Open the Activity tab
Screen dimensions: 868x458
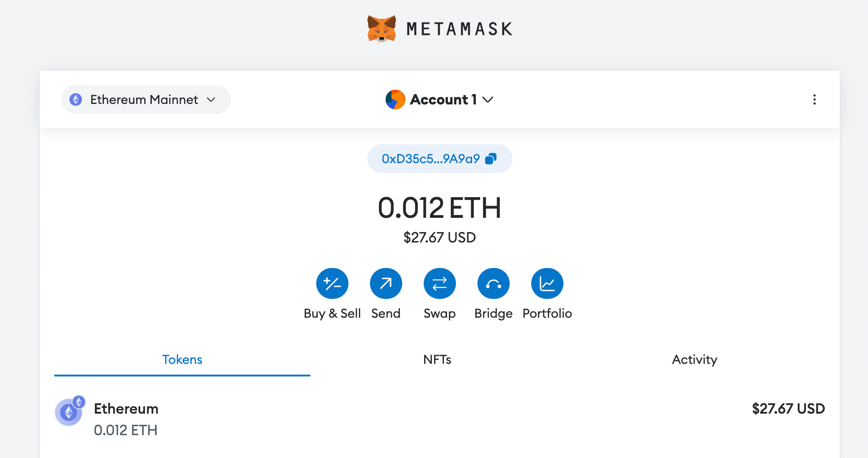pos(694,359)
